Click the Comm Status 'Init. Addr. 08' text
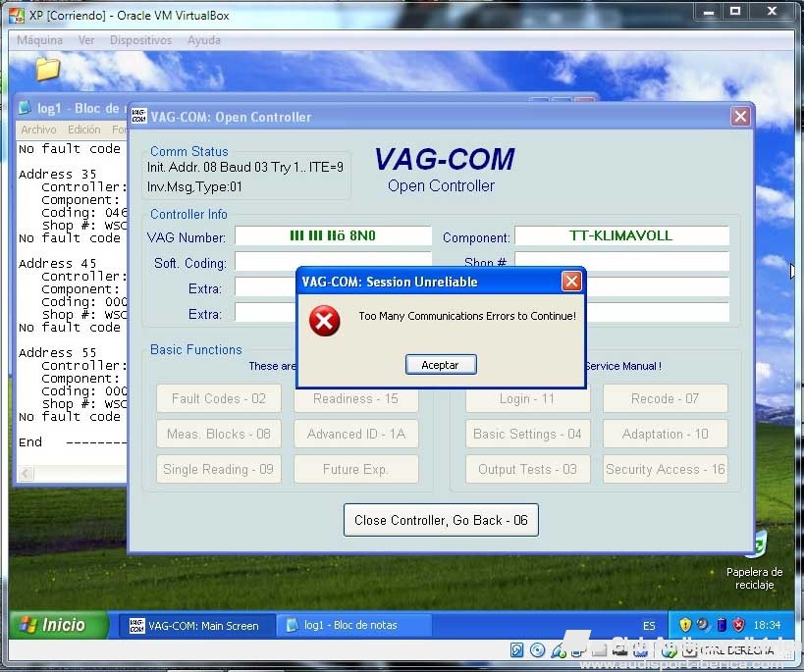The width and height of the screenshot is (804, 672). (245, 167)
